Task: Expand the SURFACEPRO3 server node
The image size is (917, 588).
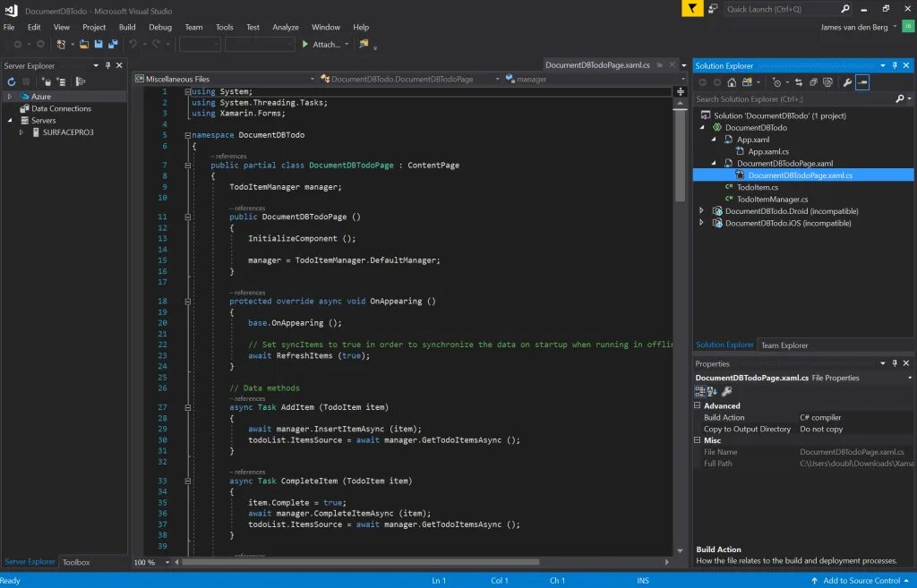Action: click(x=21, y=132)
